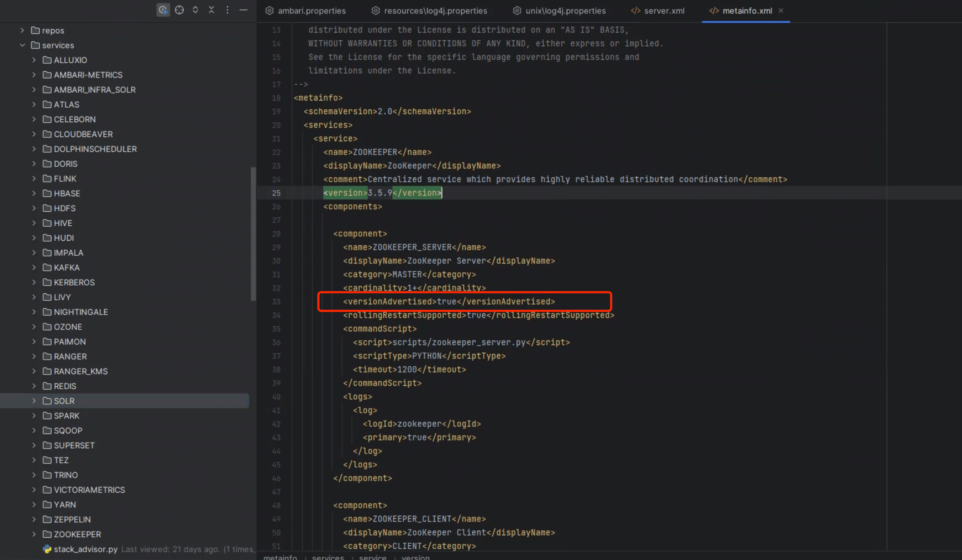Click the TEZ folder icon
This screenshot has height=560, width=962.
click(x=47, y=461)
